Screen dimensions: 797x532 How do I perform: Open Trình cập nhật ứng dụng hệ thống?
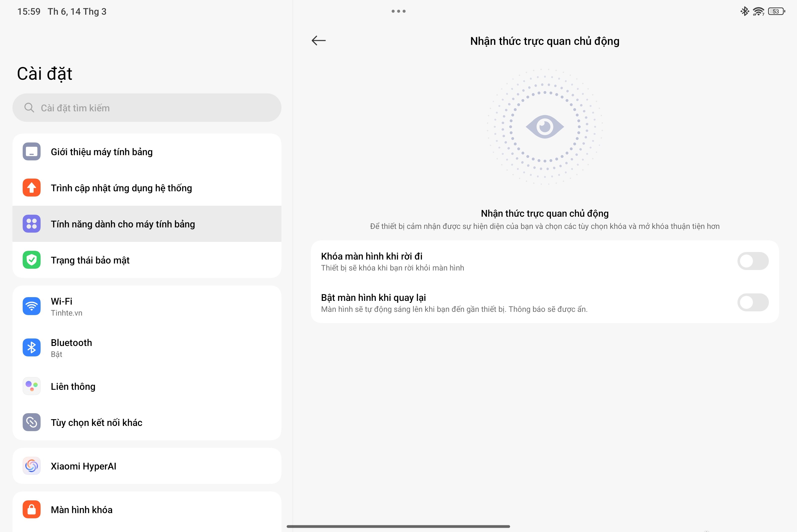(x=147, y=188)
